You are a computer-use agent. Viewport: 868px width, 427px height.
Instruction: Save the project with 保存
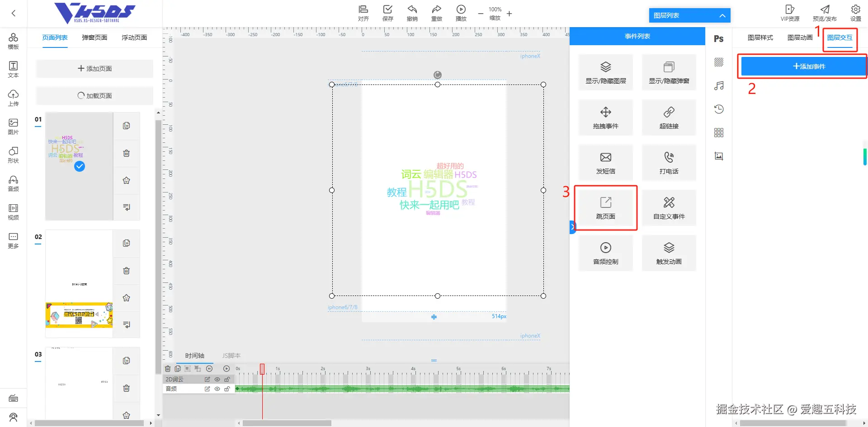click(x=387, y=13)
